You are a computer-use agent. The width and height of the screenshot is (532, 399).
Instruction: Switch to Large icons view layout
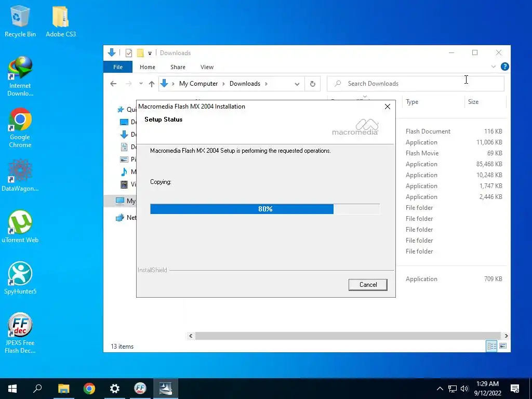pos(503,346)
